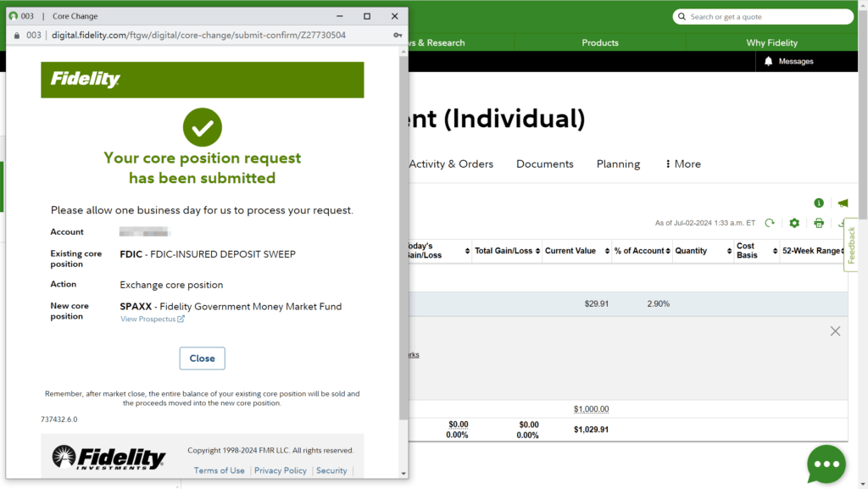Click the search magnifier icon
868x489 pixels.
click(x=682, y=17)
